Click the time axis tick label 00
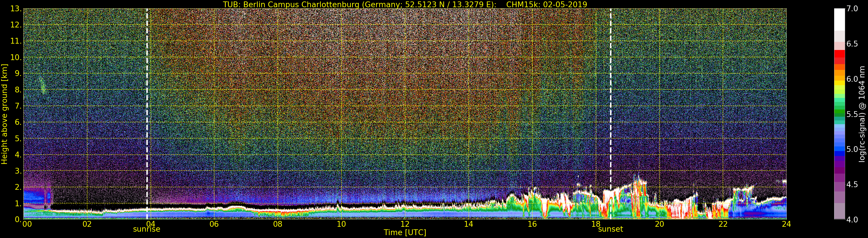Screen dimensions: 868x238 pyautogui.click(x=27, y=224)
